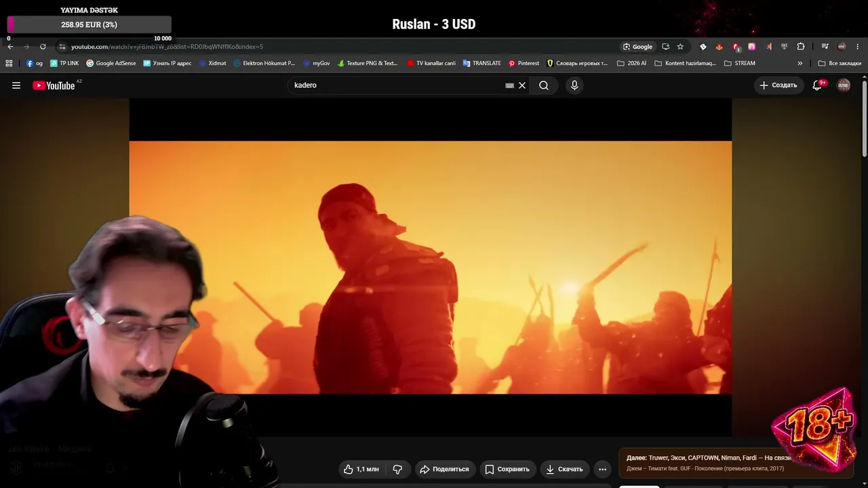Image resolution: width=868 pixels, height=488 pixels.
Task: Open the Все закладки folder
Action: click(x=840, y=63)
